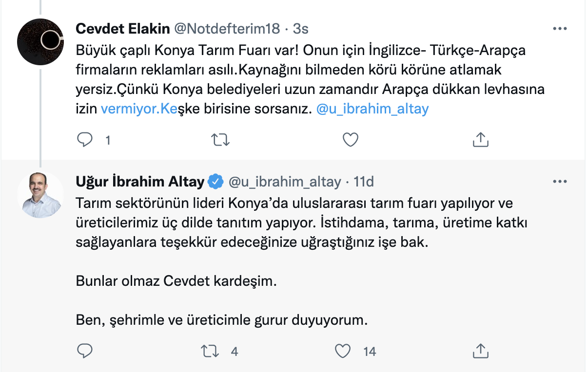
Task: Click the verified badge next to Uğur İbrahim Altay
Action: coord(216,181)
